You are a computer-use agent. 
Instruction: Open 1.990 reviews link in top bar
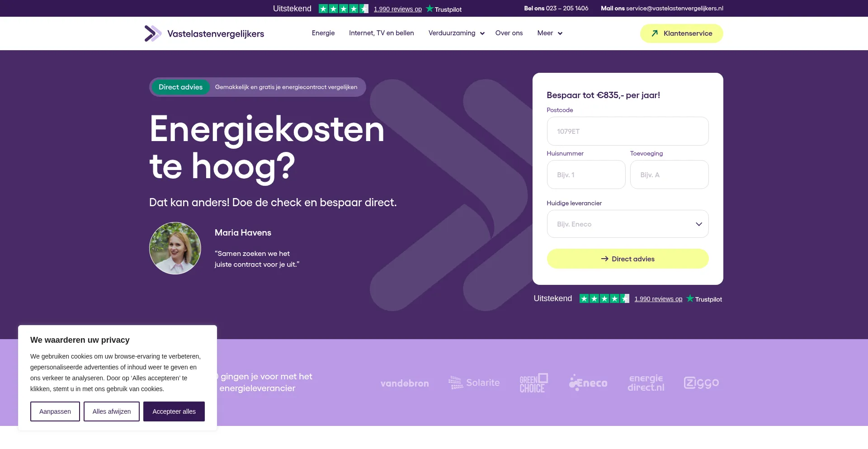tap(398, 9)
